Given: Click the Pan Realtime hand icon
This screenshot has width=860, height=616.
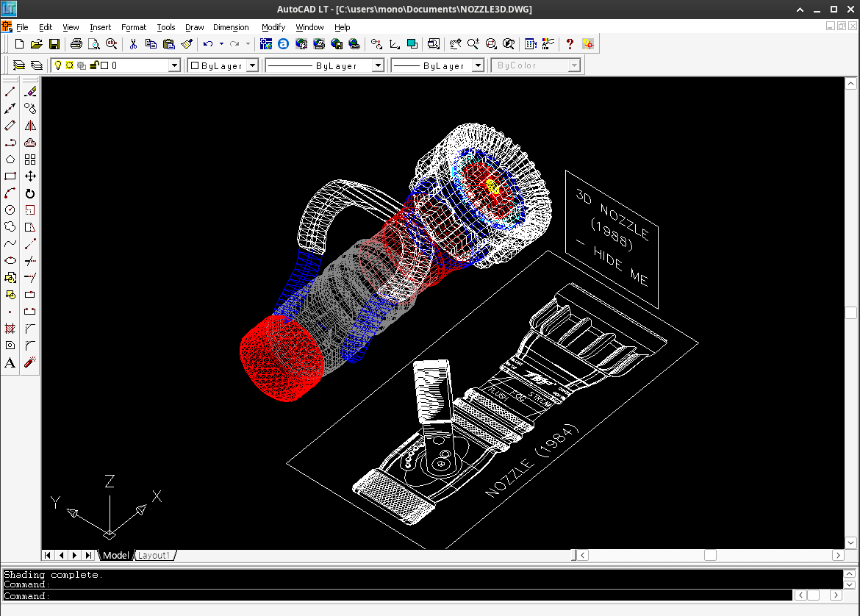Looking at the screenshot, I should pyautogui.click(x=455, y=44).
